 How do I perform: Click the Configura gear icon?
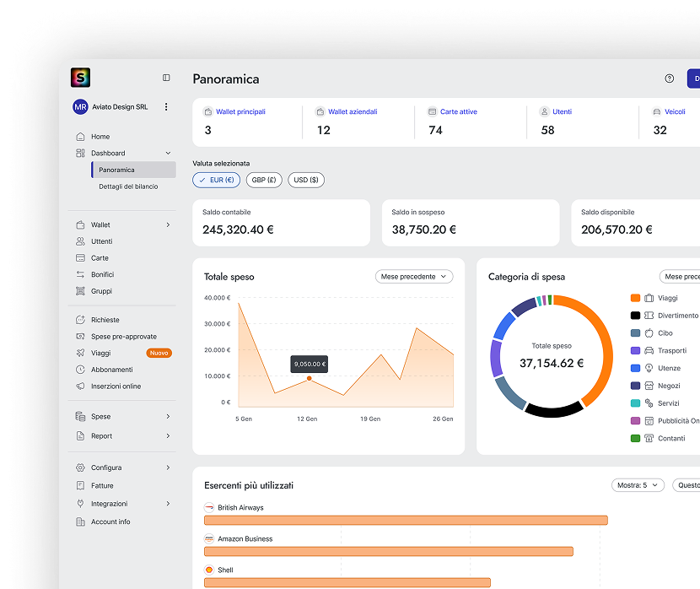[80, 467]
